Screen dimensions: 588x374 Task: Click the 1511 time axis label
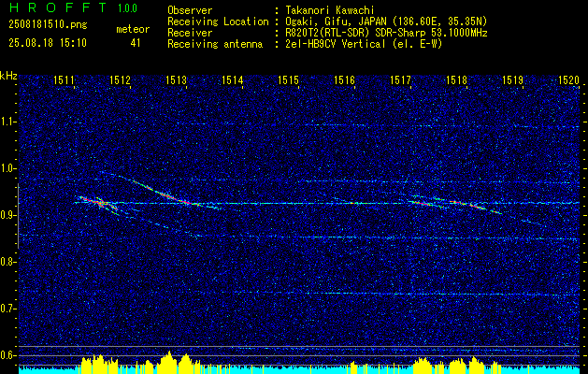pyautogui.click(x=64, y=79)
